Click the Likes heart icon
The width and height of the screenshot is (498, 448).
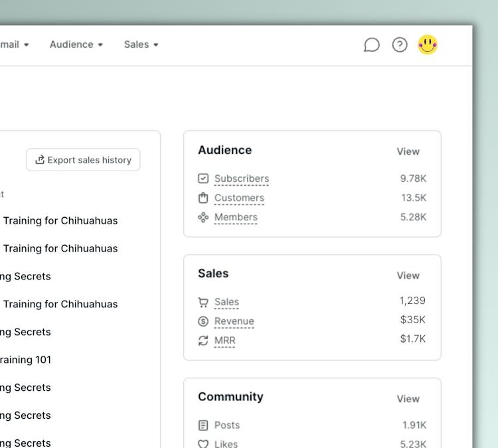coord(203,444)
